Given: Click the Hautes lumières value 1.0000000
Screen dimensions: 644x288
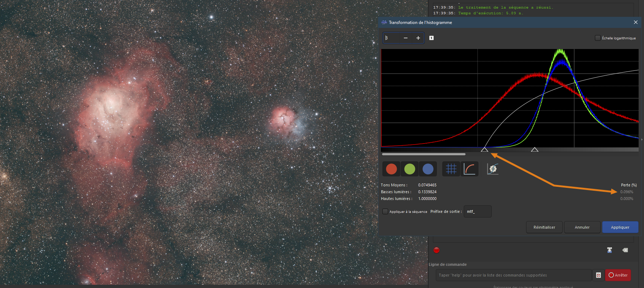Looking at the screenshot, I should pyautogui.click(x=427, y=199).
